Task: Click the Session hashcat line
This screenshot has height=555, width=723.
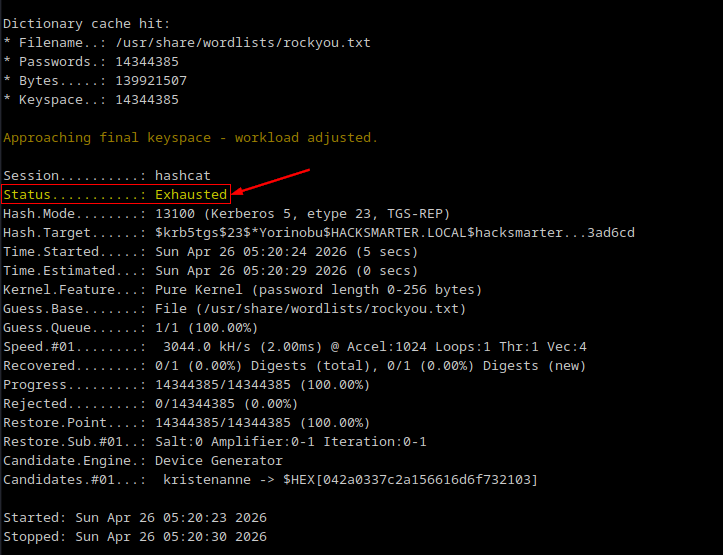Action: pyautogui.click(x=105, y=175)
